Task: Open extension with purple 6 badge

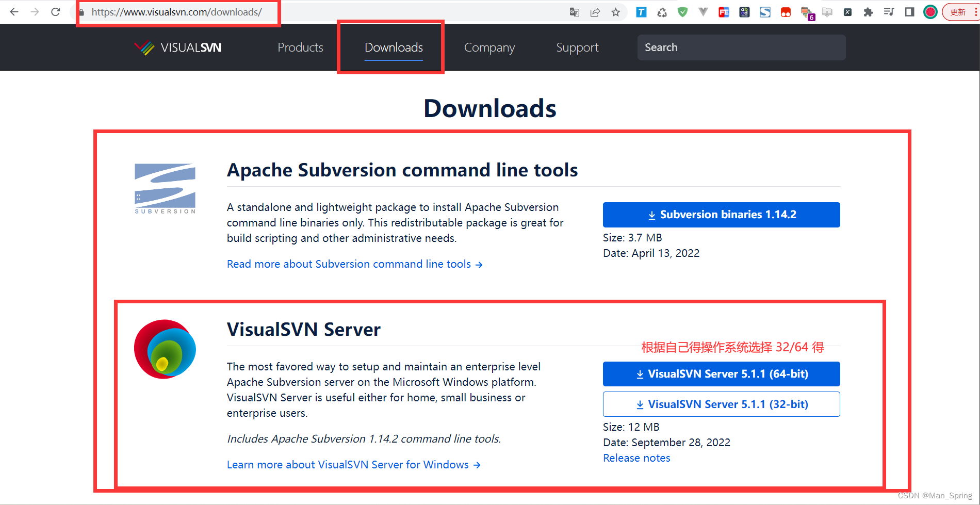Action: 807,13
